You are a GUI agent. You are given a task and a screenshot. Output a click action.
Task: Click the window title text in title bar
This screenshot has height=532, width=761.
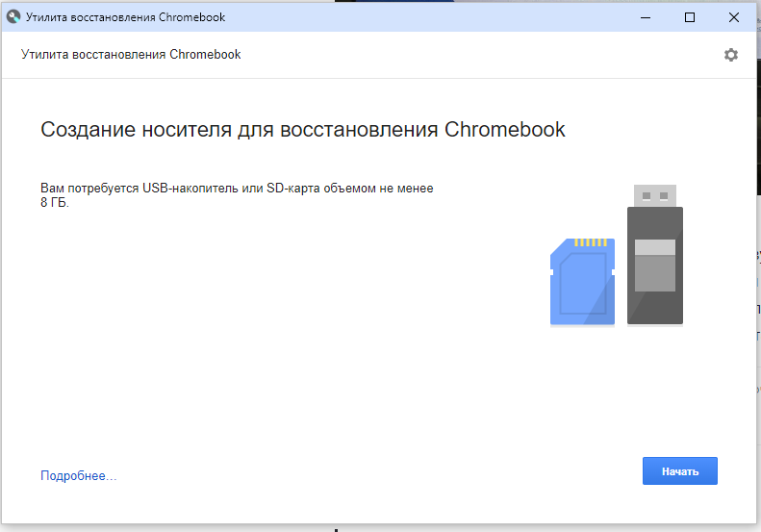[x=126, y=17]
